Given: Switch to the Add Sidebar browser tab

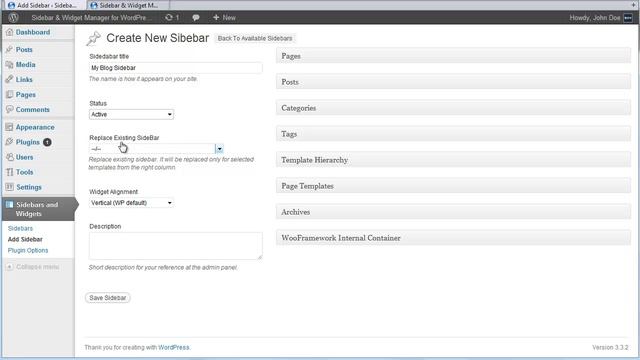Looking at the screenshot, I should coord(44,5).
